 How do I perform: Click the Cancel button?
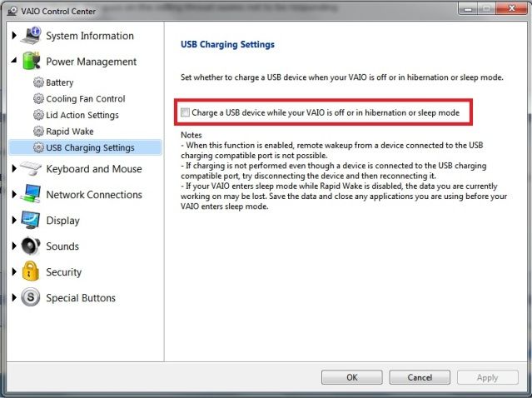[x=420, y=377]
